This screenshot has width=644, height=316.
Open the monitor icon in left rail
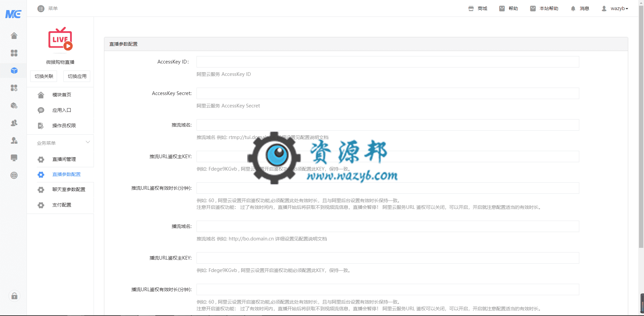pyautogui.click(x=14, y=158)
